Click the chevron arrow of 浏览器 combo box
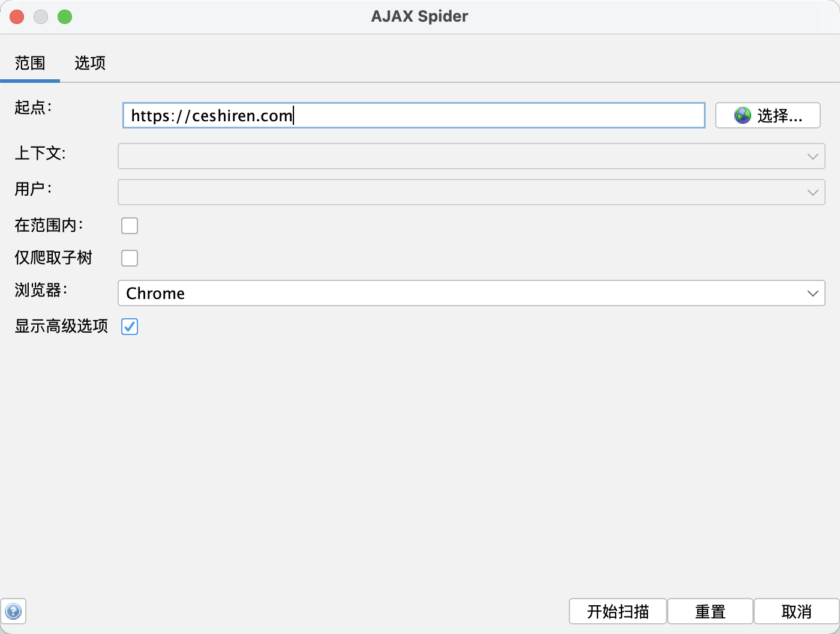This screenshot has height=634, width=840. pos(813,294)
